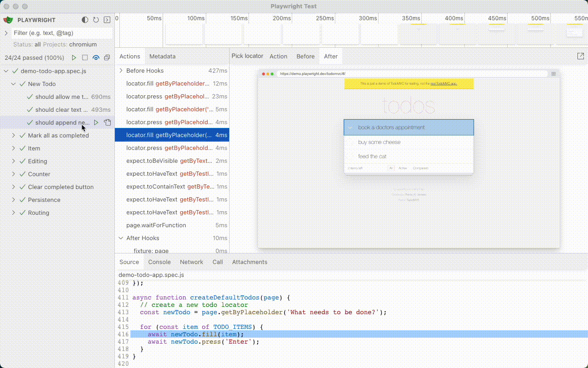Image resolution: width=588 pixels, height=368 pixels.
Task: Open the output panel via terminal icon
Action: click(x=107, y=20)
